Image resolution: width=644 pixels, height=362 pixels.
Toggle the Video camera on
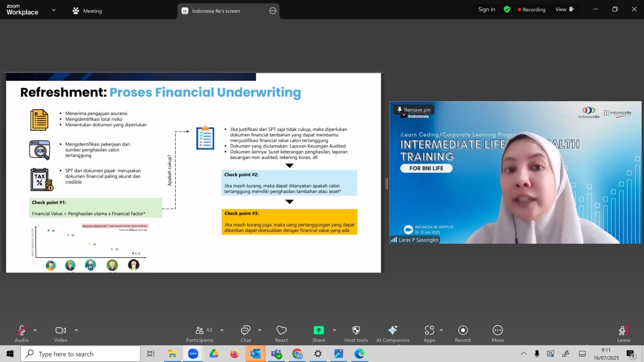click(x=61, y=334)
